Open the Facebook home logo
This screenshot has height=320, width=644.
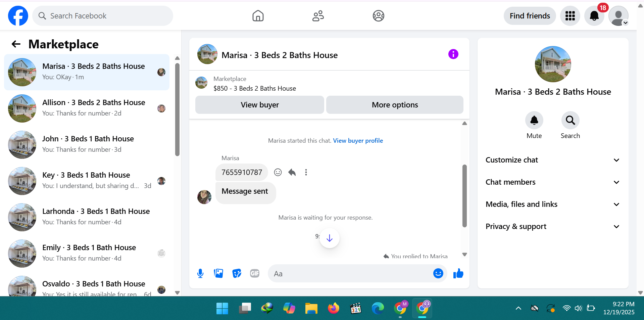(18, 16)
